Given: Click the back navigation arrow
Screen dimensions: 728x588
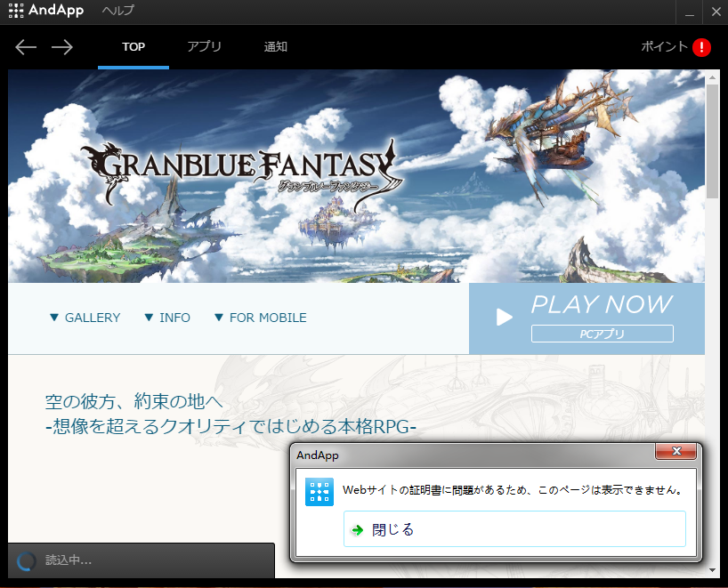Looking at the screenshot, I should (x=25, y=47).
